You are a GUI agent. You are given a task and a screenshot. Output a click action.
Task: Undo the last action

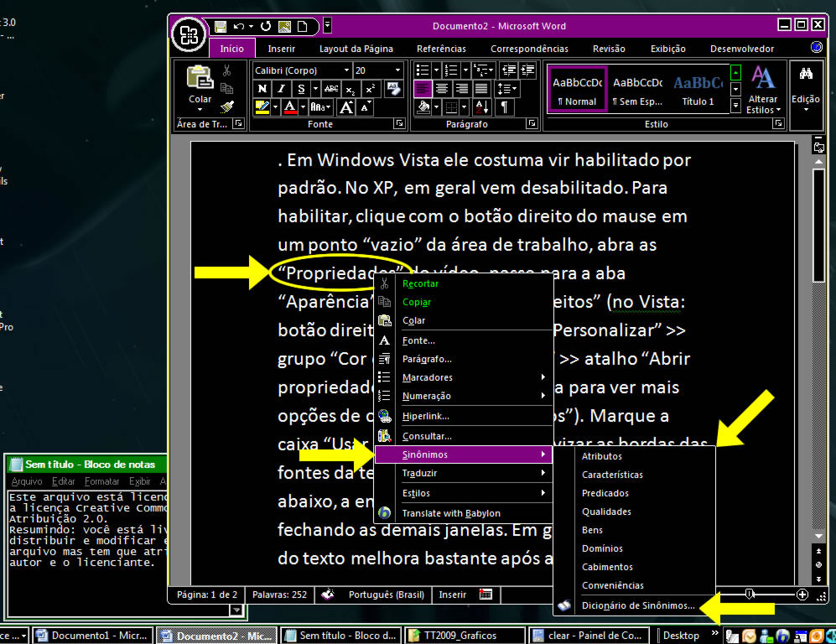click(x=239, y=26)
